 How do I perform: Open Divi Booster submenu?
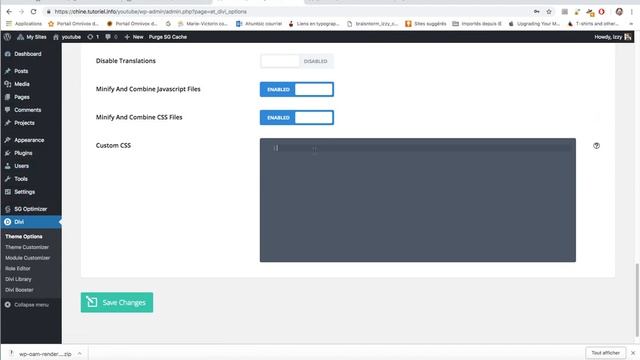pos(19,290)
